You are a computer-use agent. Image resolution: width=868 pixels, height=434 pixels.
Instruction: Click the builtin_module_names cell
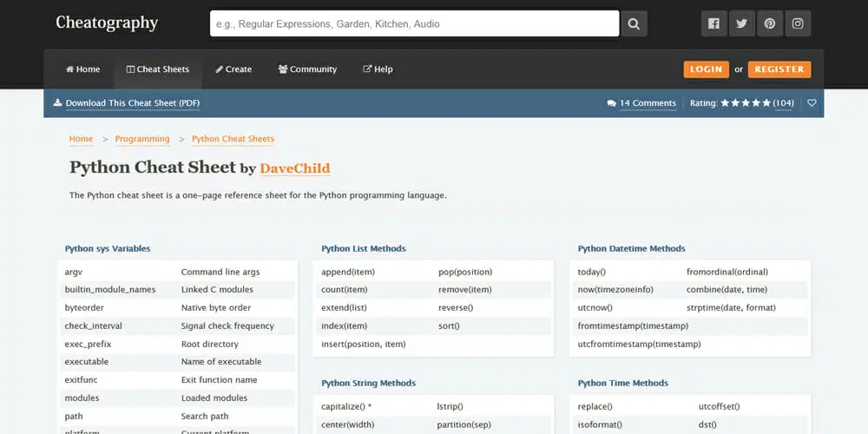[110, 290]
